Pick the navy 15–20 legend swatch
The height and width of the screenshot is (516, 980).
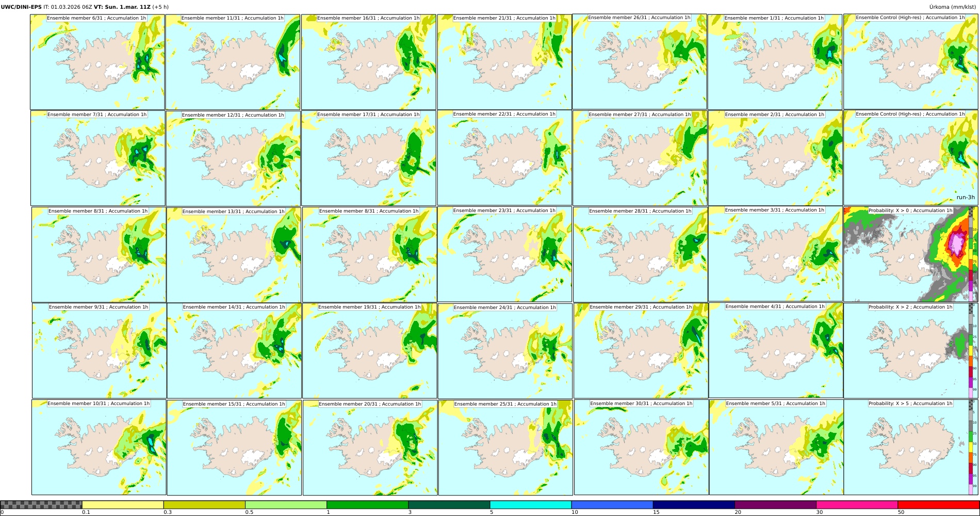(x=694, y=505)
